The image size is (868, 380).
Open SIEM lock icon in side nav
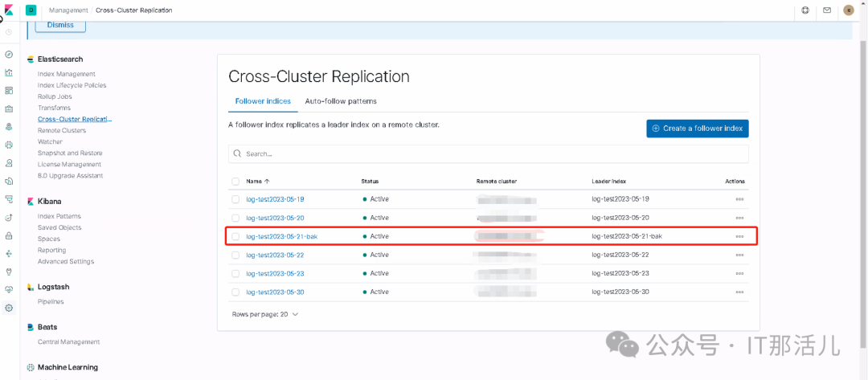click(9, 235)
